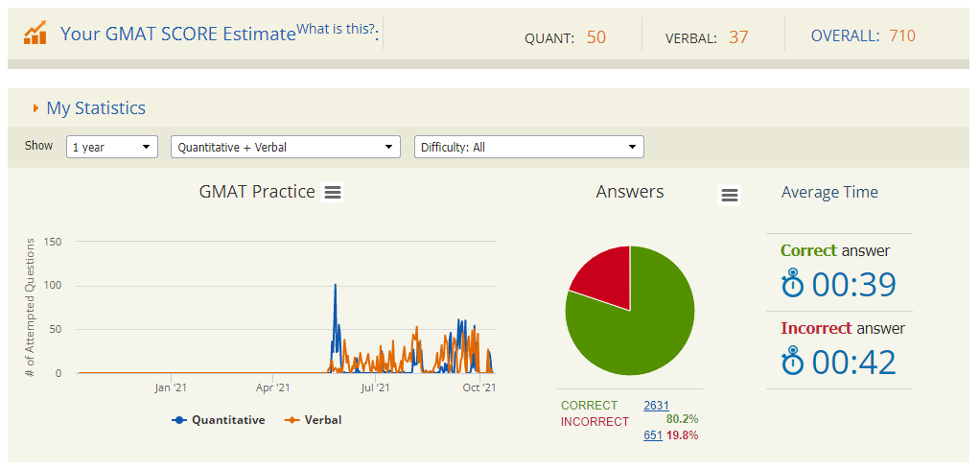Click the Incorrect answer stopwatch icon
Image resolution: width=980 pixels, height=469 pixels.
pyautogui.click(x=792, y=362)
